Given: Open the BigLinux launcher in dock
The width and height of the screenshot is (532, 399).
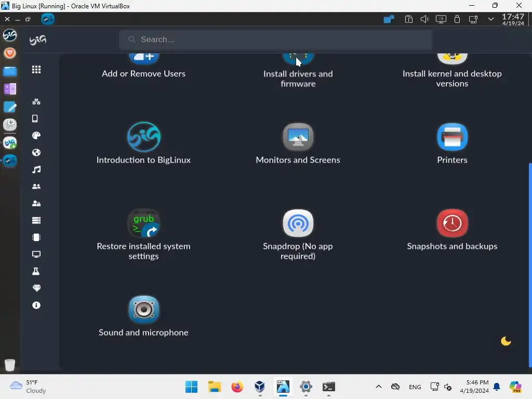Looking at the screenshot, I should tap(10, 35).
